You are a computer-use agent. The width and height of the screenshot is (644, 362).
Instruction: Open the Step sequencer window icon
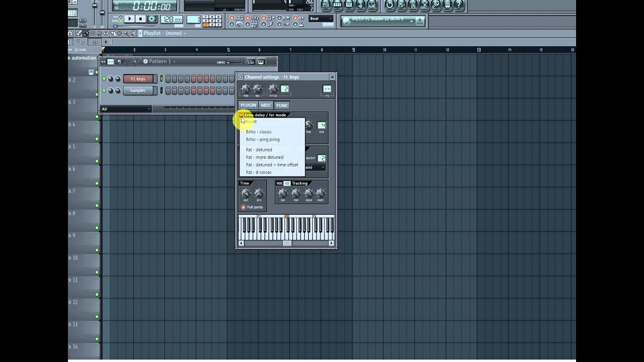point(337,5)
